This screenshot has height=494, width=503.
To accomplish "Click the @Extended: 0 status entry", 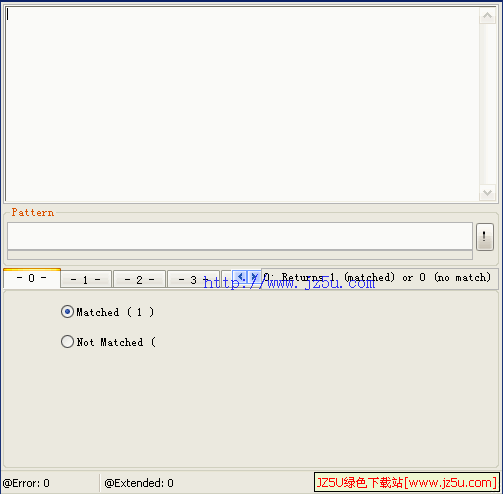I will (139, 483).
